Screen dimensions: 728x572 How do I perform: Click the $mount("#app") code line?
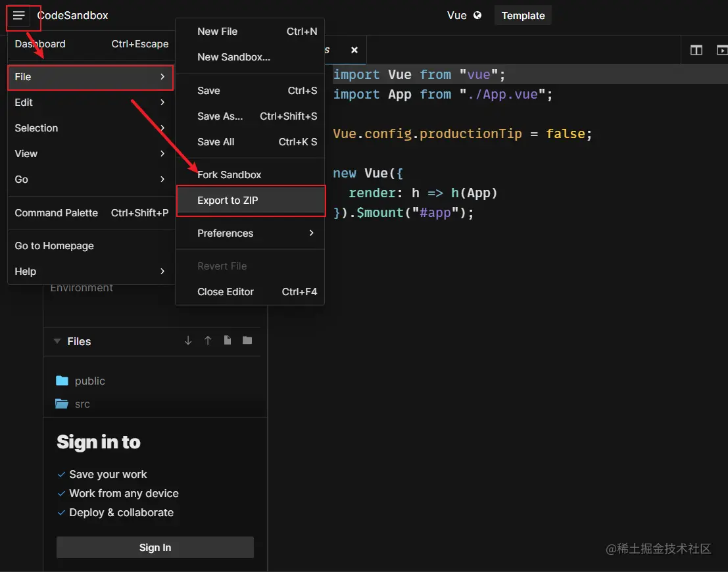coord(403,212)
